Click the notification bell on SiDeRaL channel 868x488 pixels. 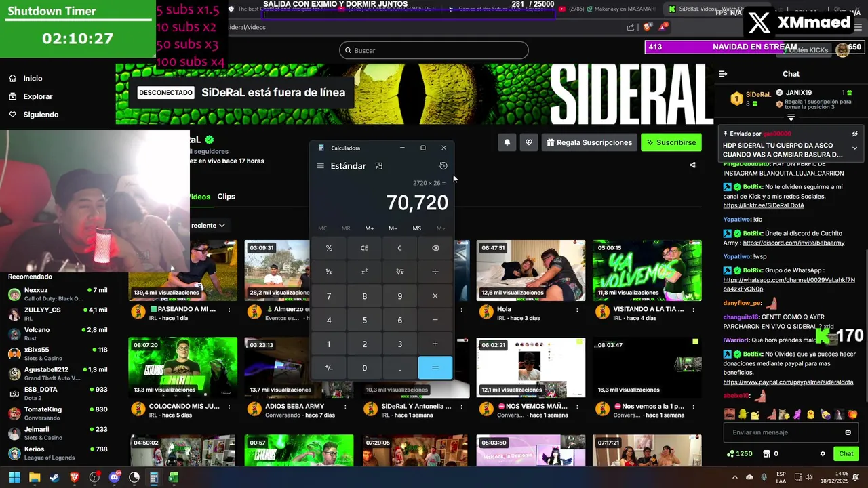[507, 142]
